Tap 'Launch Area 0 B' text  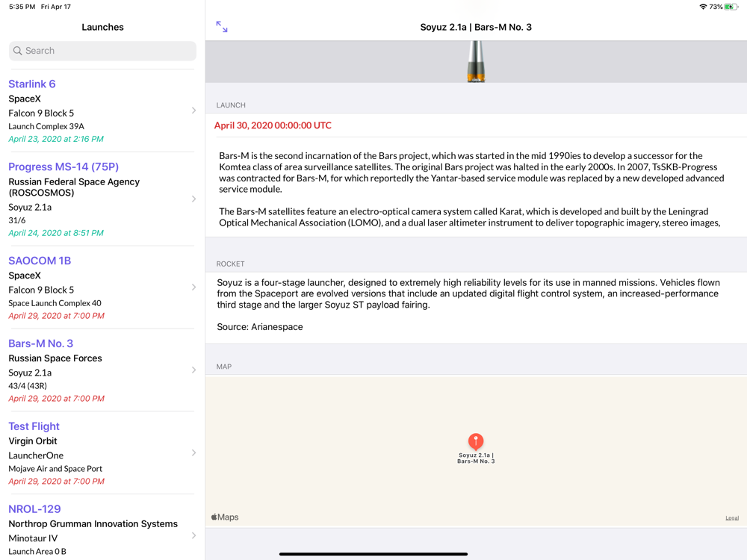click(37, 552)
